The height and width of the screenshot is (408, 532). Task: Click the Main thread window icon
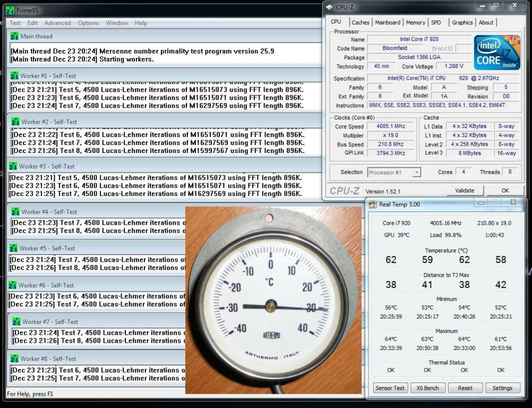14,36
